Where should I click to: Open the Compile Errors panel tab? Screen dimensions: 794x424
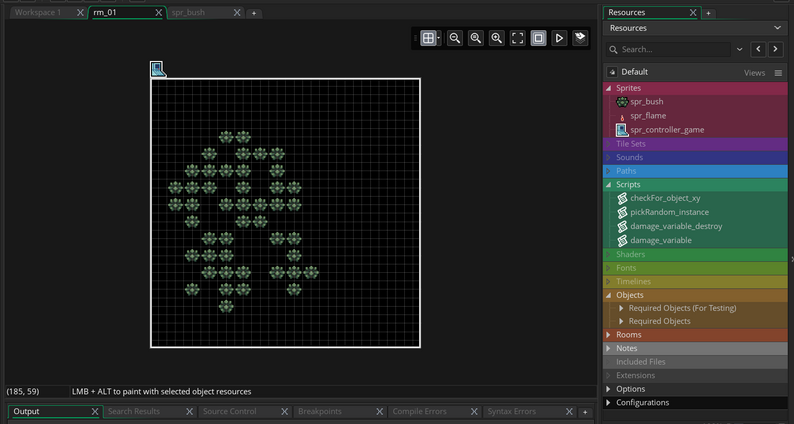click(x=420, y=411)
